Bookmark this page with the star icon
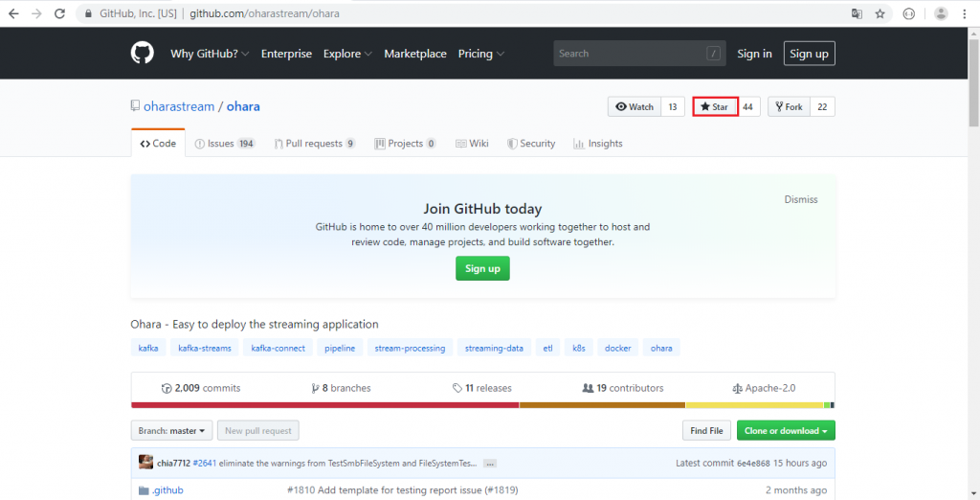The height and width of the screenshot is (500, 980). [x=880, y=13]
